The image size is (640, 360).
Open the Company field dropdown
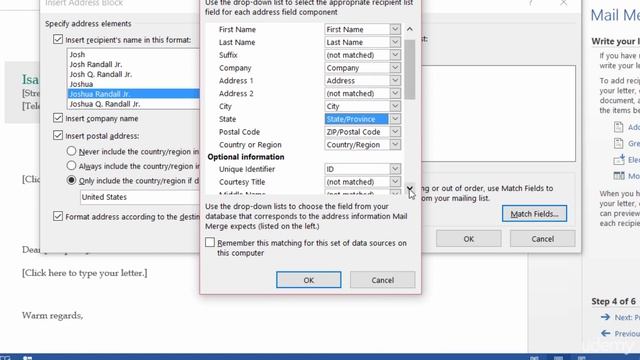395,68
